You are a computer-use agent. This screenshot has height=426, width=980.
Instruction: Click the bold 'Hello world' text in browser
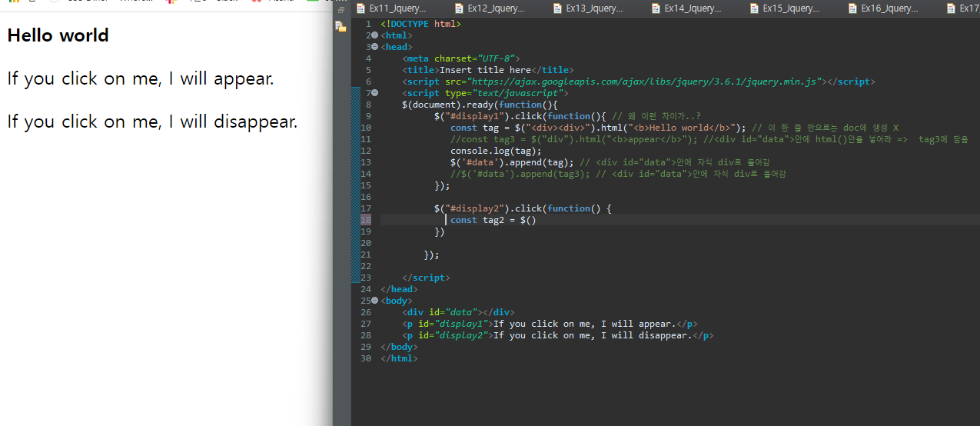point(58,35)
